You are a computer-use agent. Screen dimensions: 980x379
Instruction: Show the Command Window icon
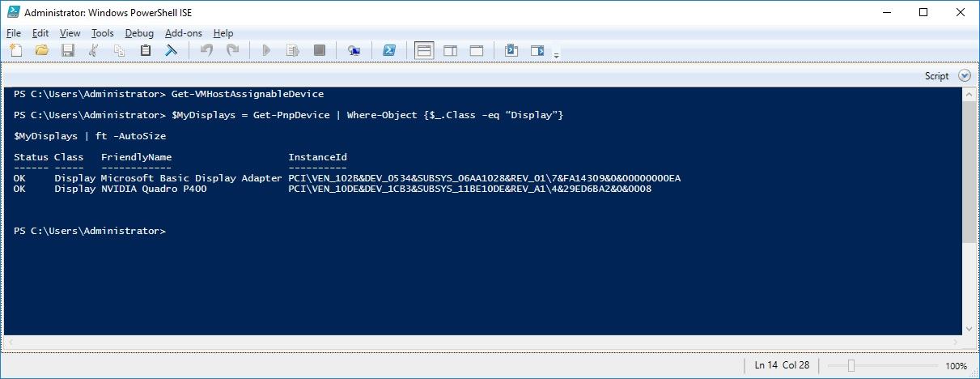pos(511,51)
